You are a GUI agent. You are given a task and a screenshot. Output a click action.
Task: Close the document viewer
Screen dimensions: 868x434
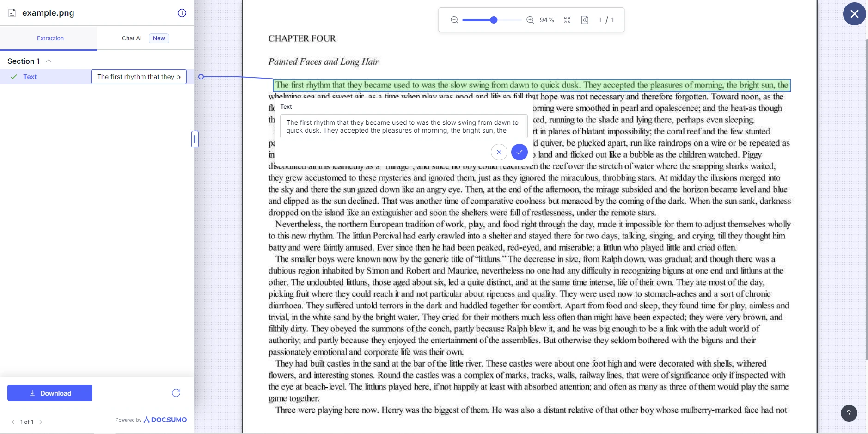point(854,14)
